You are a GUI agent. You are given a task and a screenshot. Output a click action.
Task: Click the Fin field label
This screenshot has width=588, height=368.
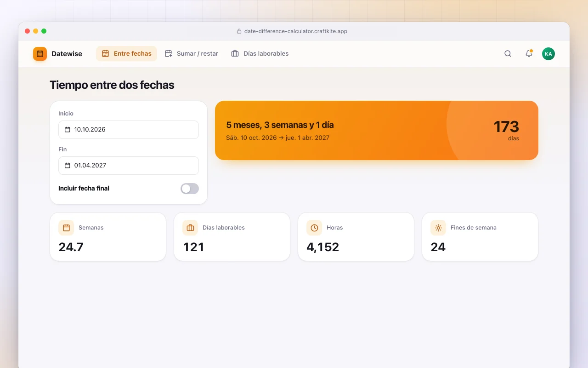[x=62, y=149]
